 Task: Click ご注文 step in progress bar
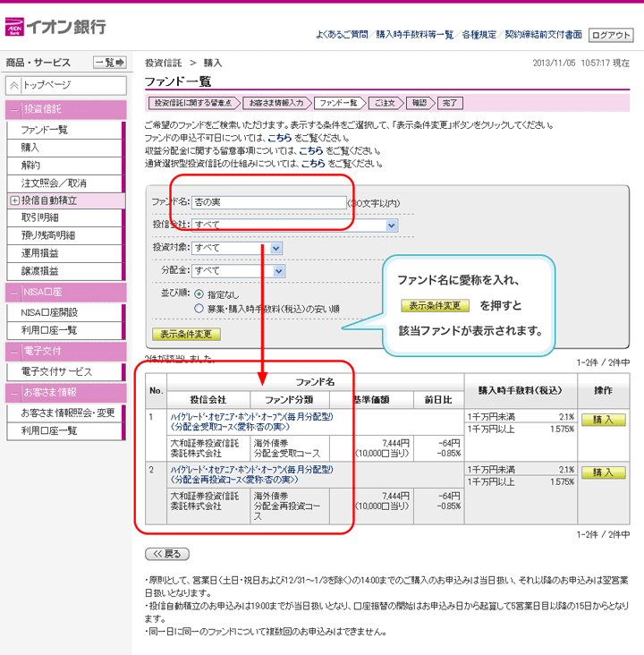point(385,103)
